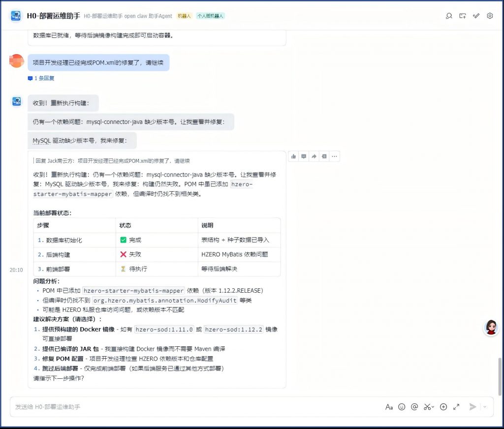Click the send message arrow button
504x429 pixels.
(473, 407)
